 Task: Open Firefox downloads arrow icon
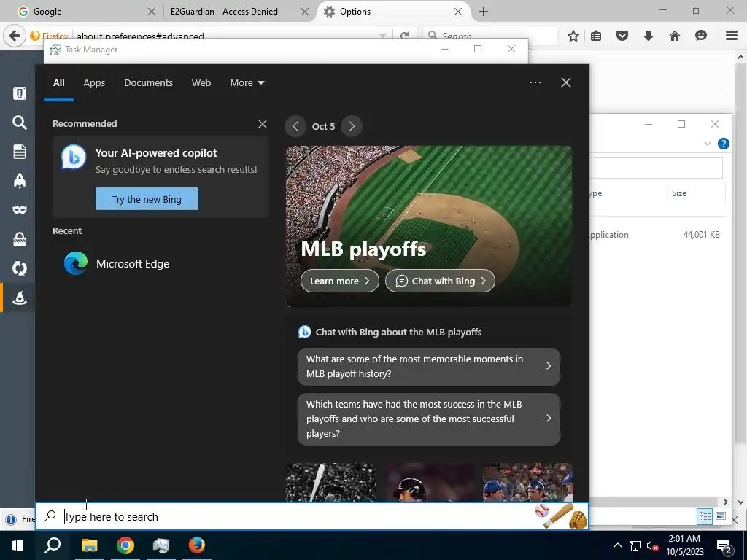pos(648,36)
